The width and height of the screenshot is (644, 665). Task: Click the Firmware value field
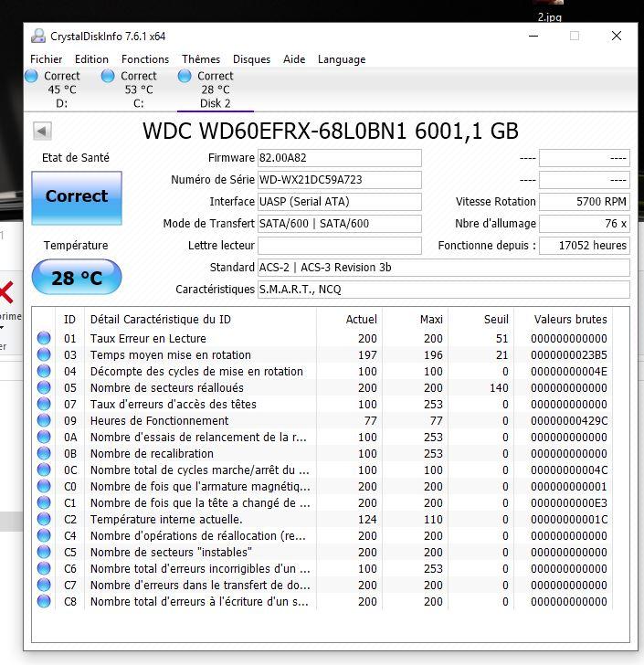tap(340, 158)
